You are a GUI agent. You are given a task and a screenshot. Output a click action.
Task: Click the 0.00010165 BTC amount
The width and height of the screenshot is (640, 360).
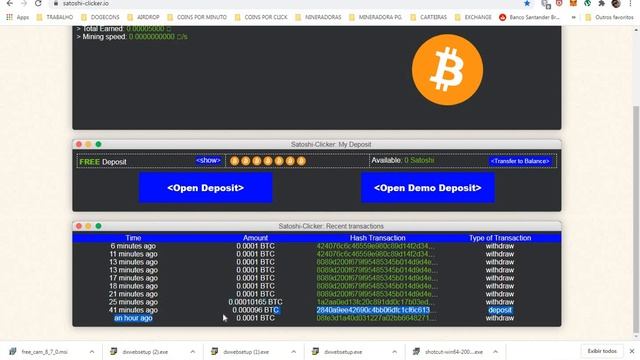coord(256,302)
